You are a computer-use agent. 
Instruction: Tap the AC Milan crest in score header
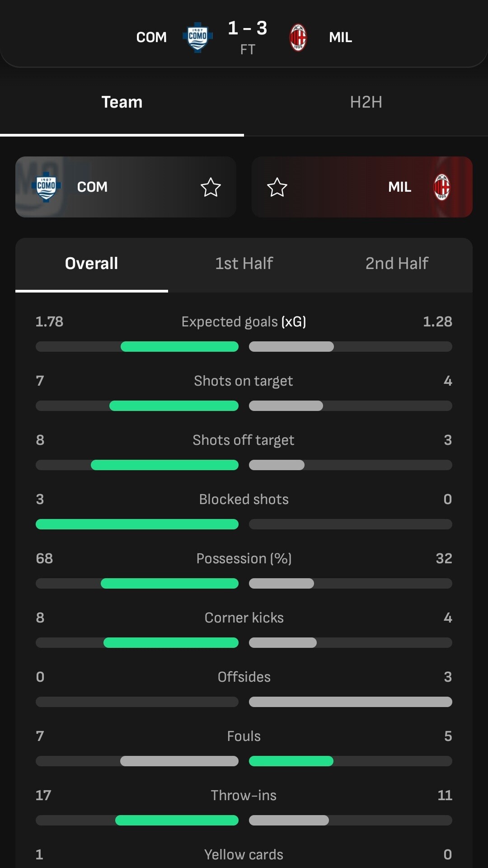(298, 38)
